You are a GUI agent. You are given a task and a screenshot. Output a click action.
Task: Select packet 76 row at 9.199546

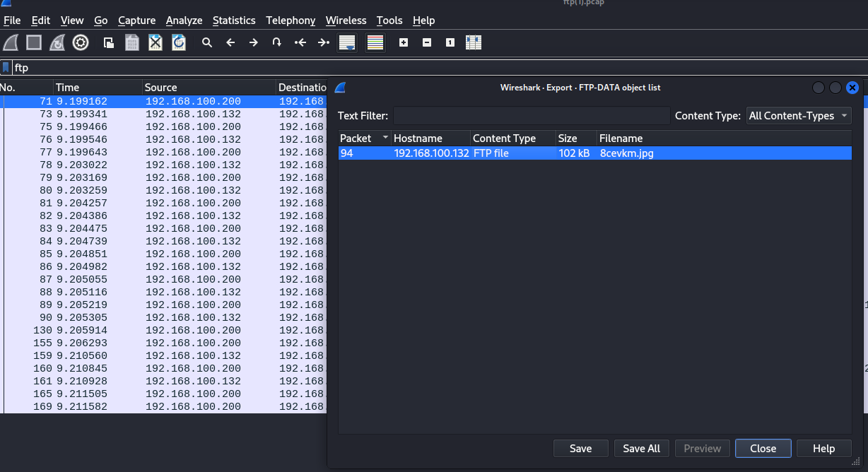click(x=163, y=140)
